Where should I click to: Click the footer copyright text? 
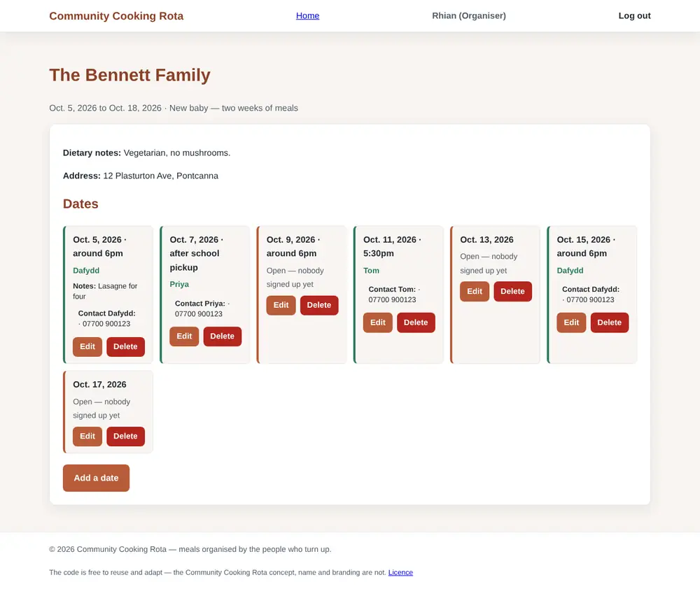[x=190, y=549]
